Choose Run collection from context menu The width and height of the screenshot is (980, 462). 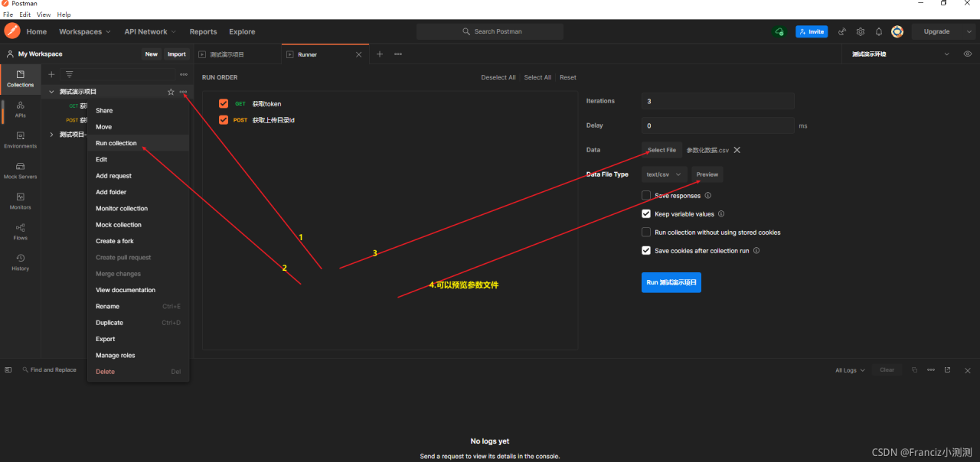point(139,143)
